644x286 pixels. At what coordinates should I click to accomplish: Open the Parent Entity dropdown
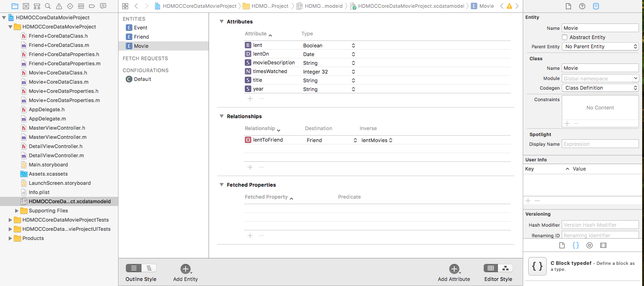pos(600,46)
